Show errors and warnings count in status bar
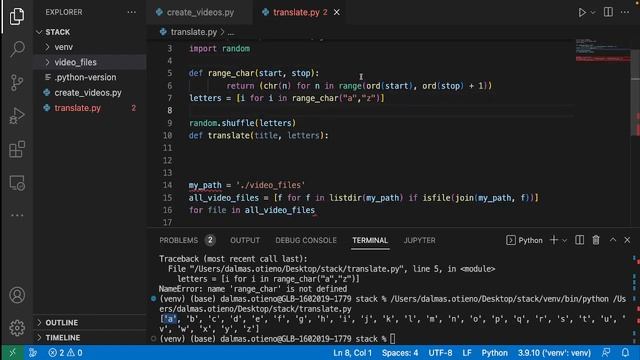Screen dimensions: 640x360 click(65, 353)
